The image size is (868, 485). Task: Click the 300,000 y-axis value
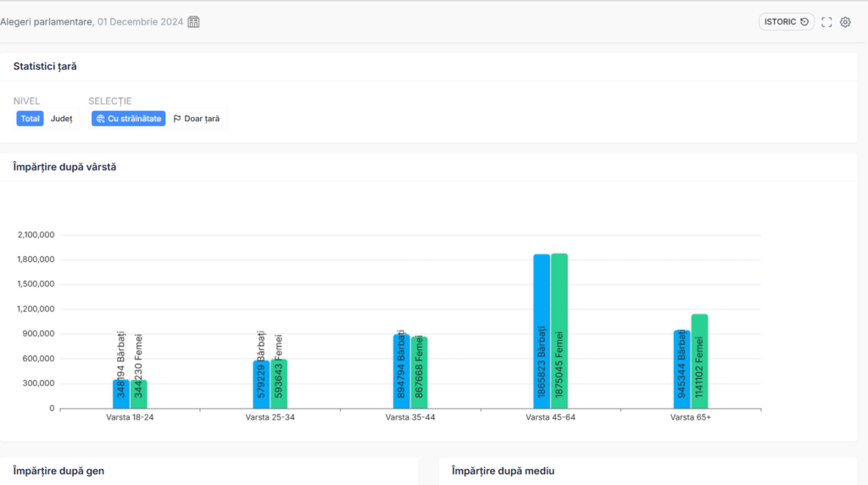[x=39, y=383]
